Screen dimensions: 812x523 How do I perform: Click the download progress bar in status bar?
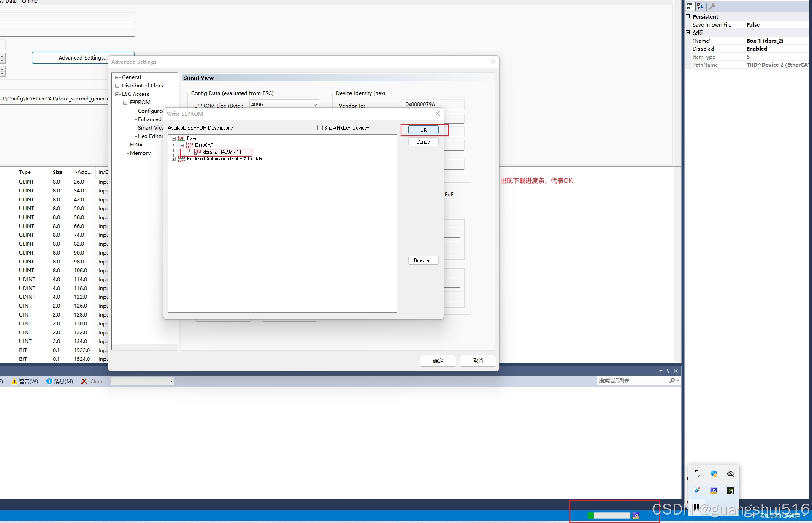609,515
